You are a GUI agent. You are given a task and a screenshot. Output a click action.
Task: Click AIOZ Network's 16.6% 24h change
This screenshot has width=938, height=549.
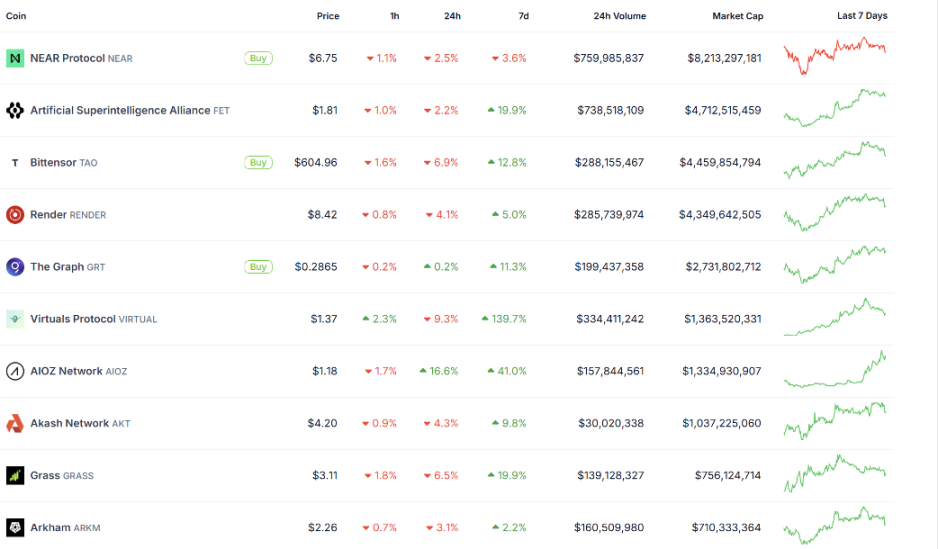coord(438,371)
